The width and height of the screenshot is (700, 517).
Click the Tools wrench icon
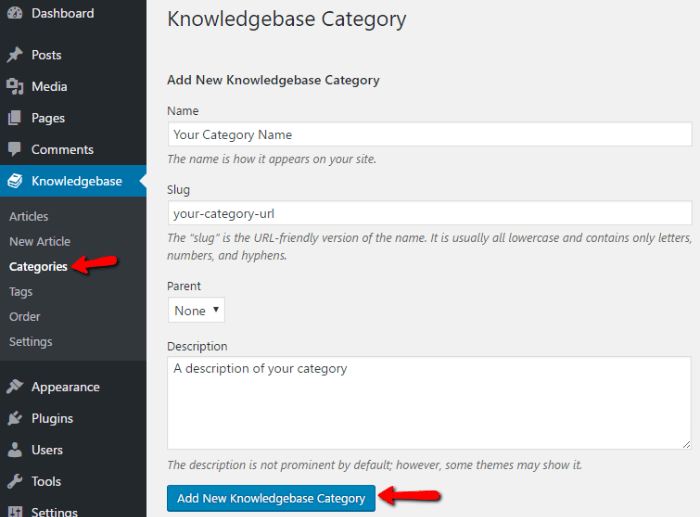[x=15, y=481]
